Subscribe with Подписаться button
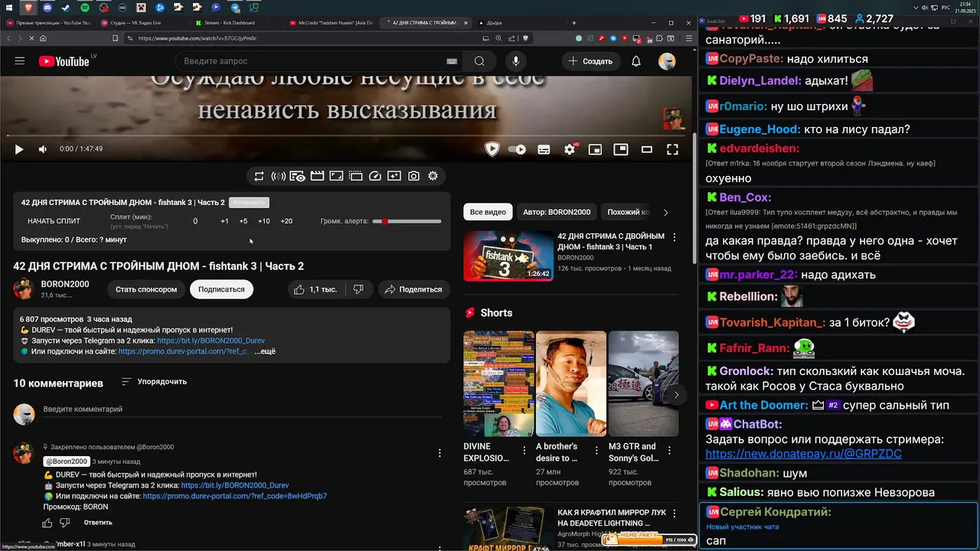The height and width of the screenshot is (551, 980). coord(221,289)
